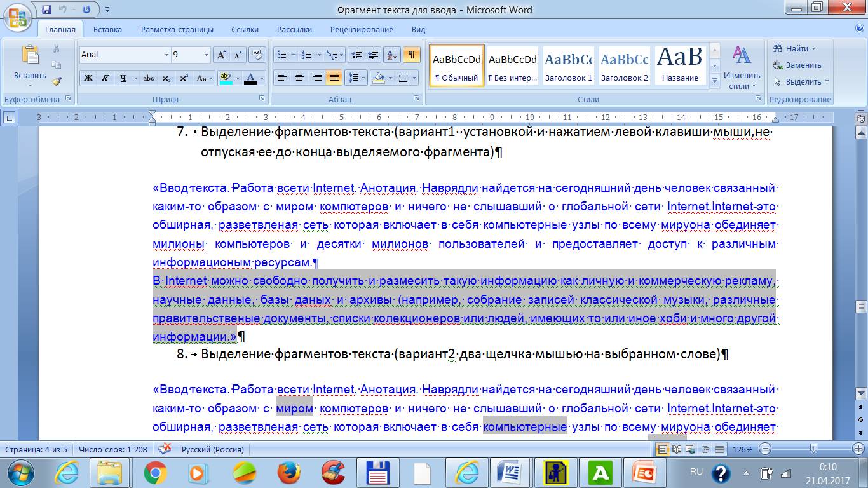Click the zoom slider handle in status bar
Screen dimensions: 868x488
pyautogui.click(x=813, y=449)
